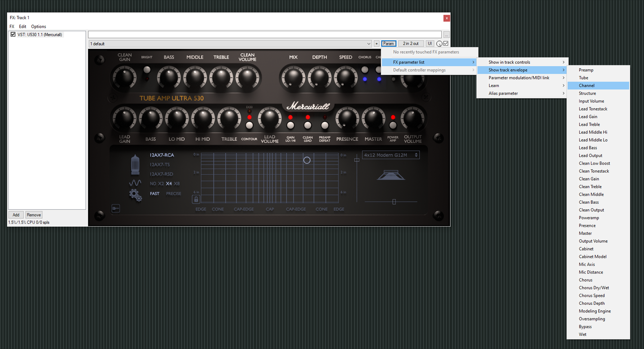Screen dimensions: 644x349
Task: Toggle the Preamp Defeat switch
Action: click(x=325, y=125)
